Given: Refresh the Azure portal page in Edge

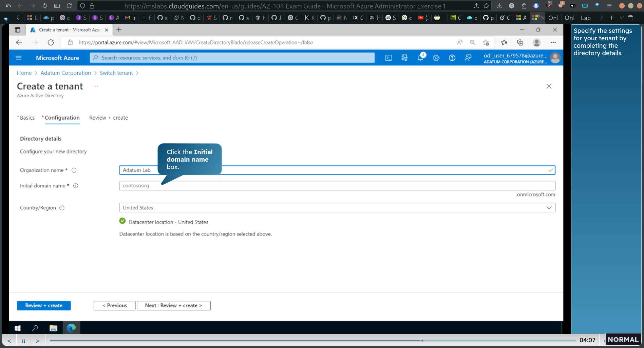Looking at the screenshot, I should pos(51,42).
